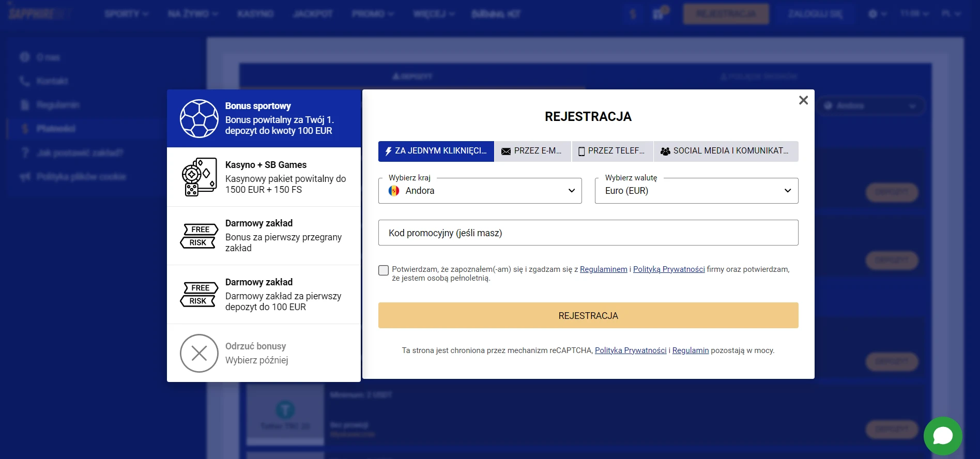This screenshot has width=980, height=459.
Task: Open the Wybierz kraj dropdown showing Andora
Action: (480, 191)
